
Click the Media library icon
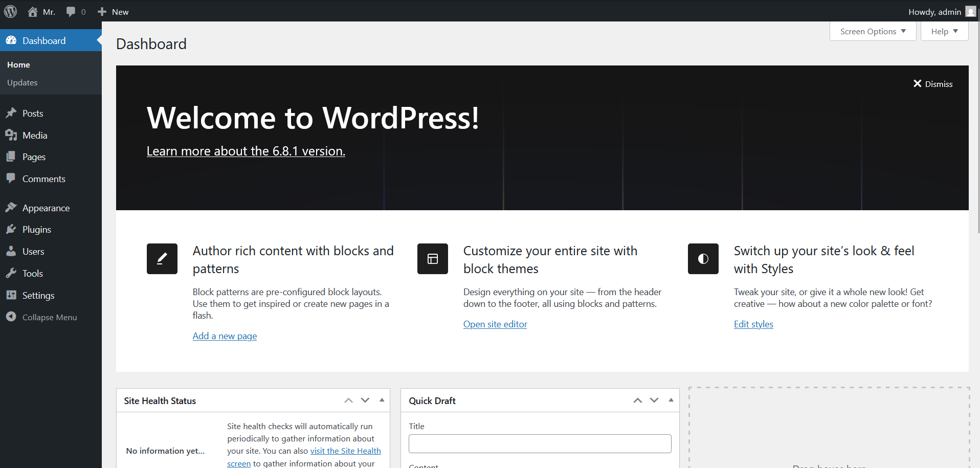[11, 135]
